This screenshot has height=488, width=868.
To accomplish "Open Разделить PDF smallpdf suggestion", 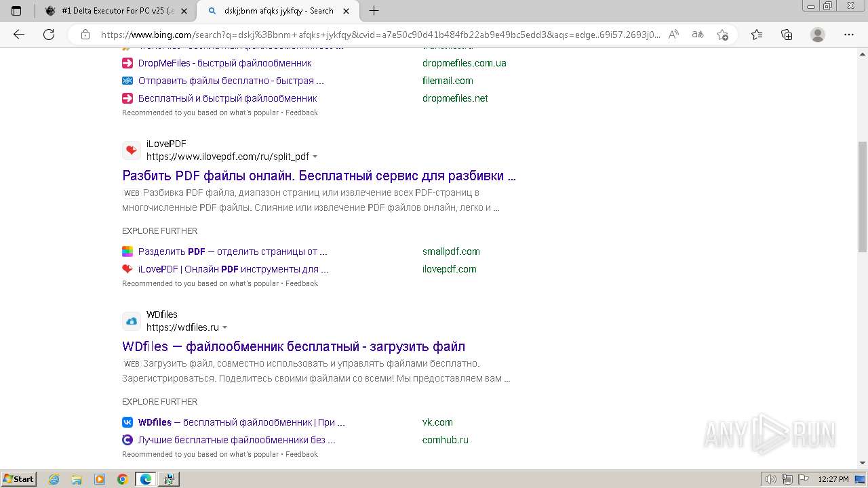I will (x=233, y=251).
